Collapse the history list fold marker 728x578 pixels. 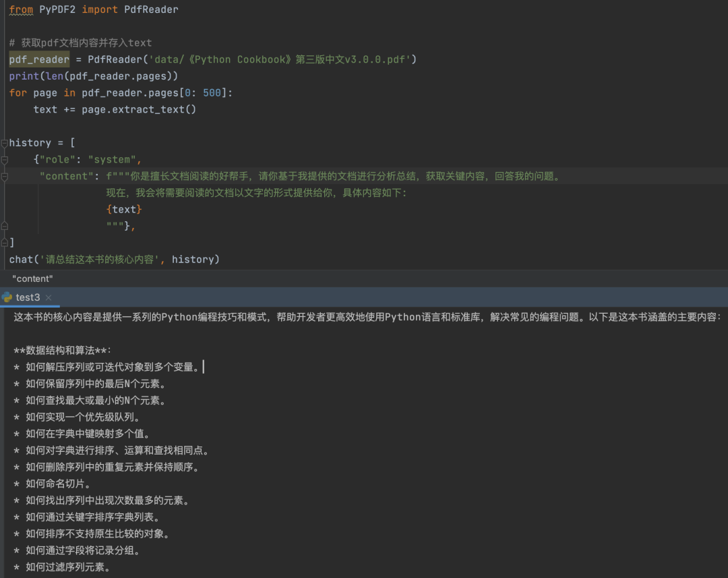(x=4, y=143)
